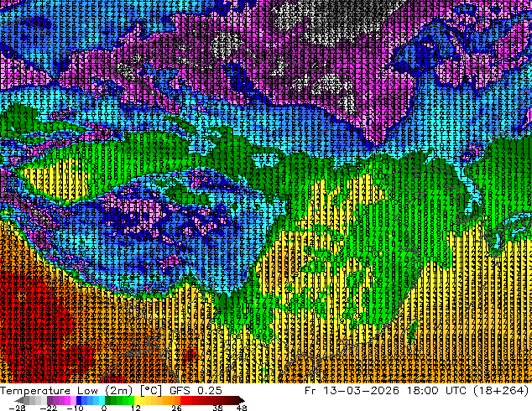532x411 pixels.
Task: Click the left grey arrow end of the legend bar
Action: [19, 400]
